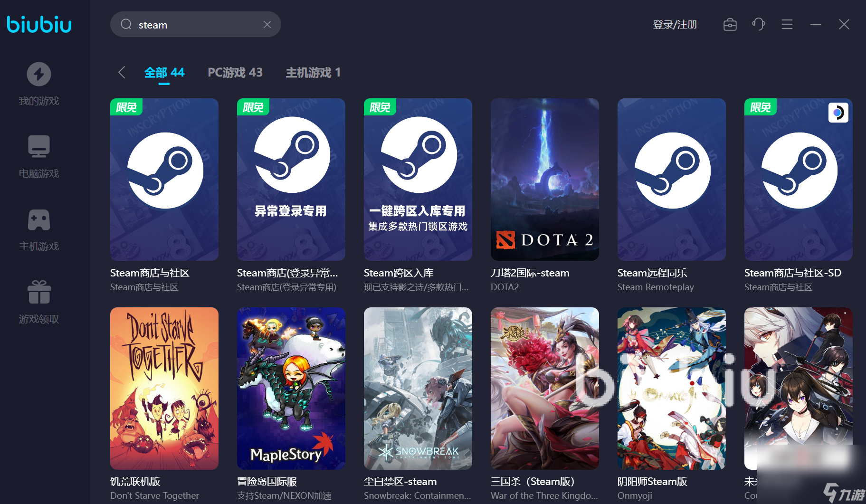Viewport: 866px width, 504px height.
Task: Open Steam跨区入库 card thumbnail
Action: 418,180
